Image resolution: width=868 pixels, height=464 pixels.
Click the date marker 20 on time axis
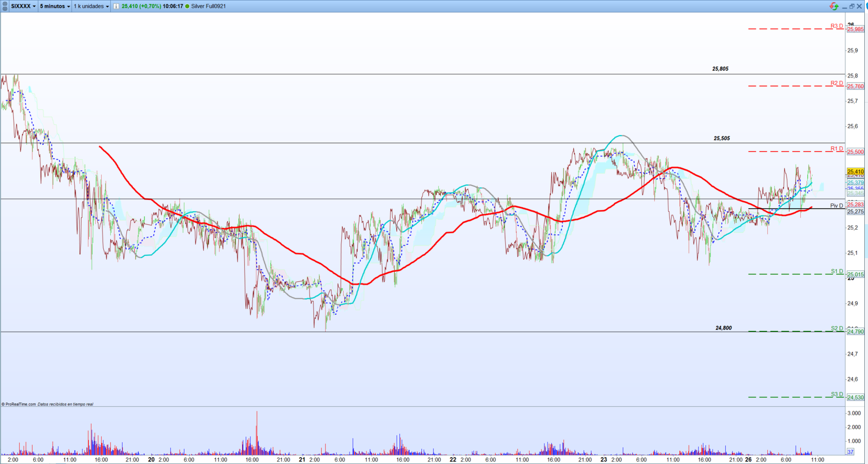[151, 460]
